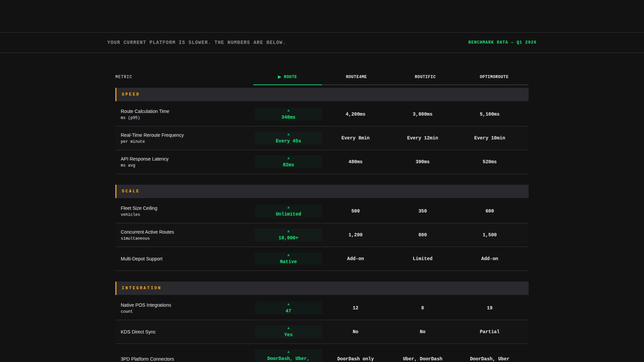
Task: Click the DoorDash only value
Action: pyautogui.click(x=356, y=359)
